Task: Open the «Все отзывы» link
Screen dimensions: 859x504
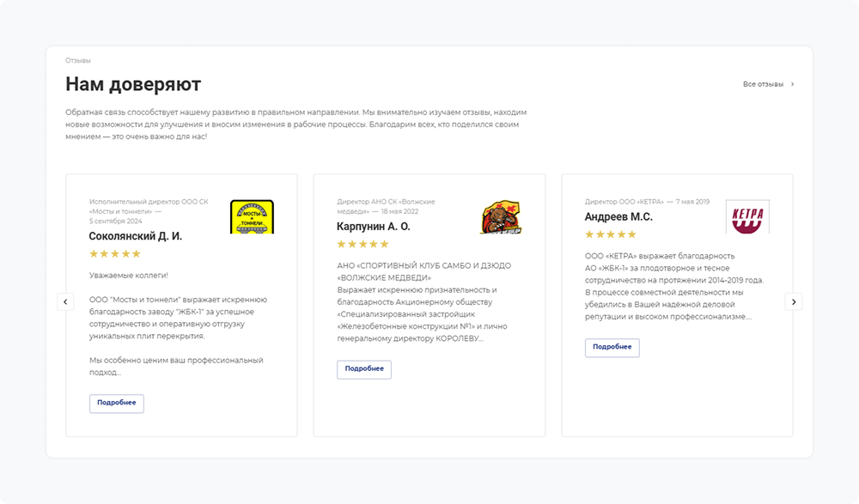Action: (763, 84)
